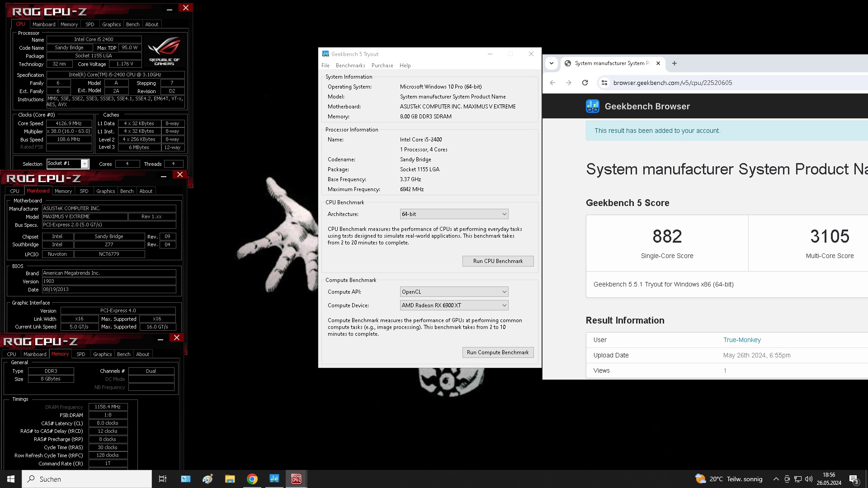
Task: Open About tab in bottom CPU-Z window
Action: click(x=142, y=354)
